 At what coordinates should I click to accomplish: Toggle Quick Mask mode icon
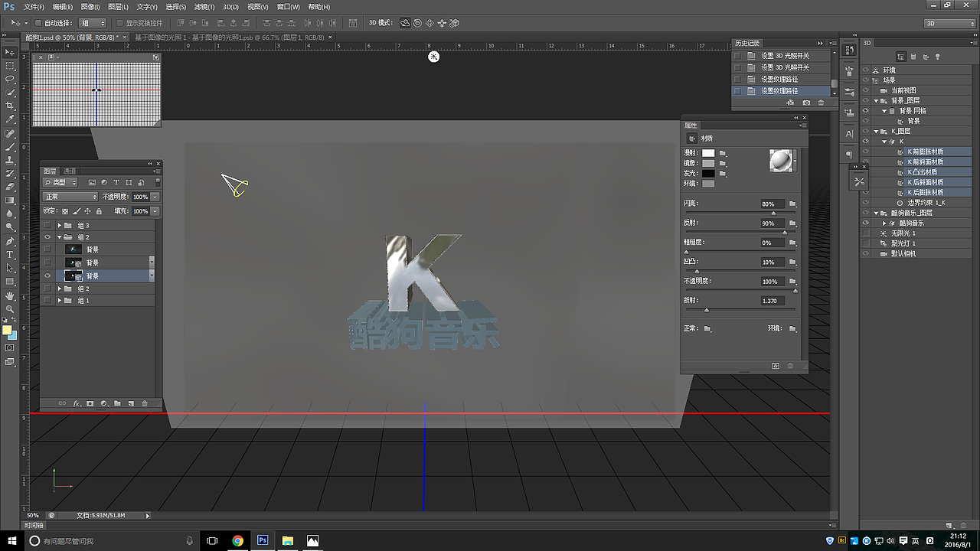[x=10, y=347]
